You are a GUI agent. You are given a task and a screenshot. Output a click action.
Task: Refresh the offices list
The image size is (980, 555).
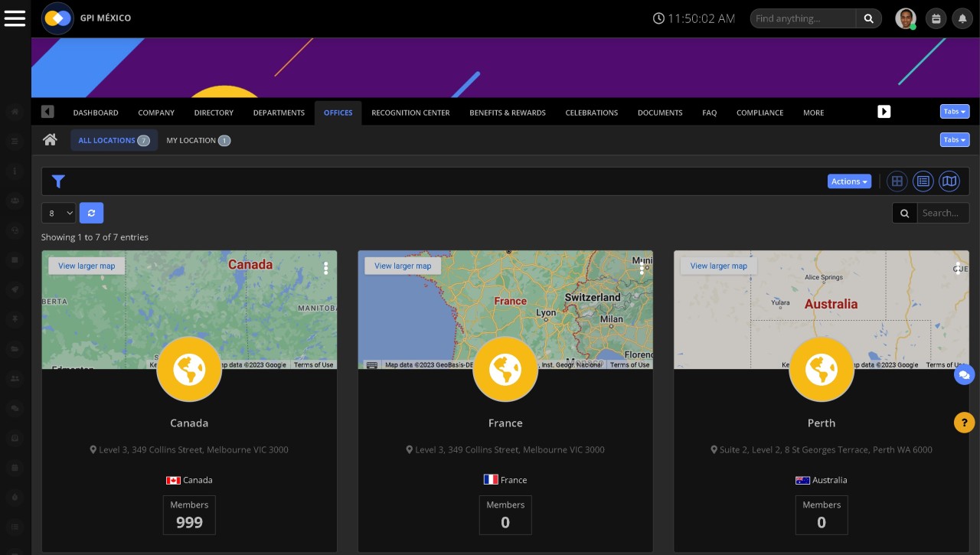click(91, 213)
